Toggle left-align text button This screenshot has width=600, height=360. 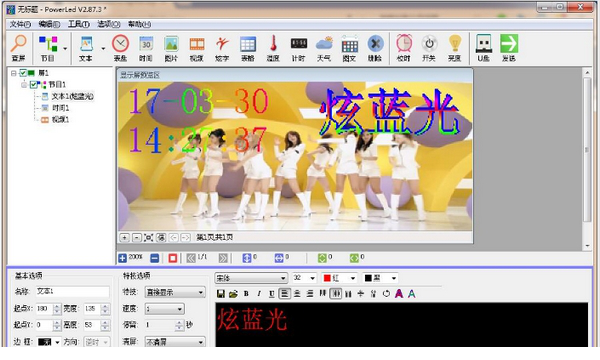(284, 294)
